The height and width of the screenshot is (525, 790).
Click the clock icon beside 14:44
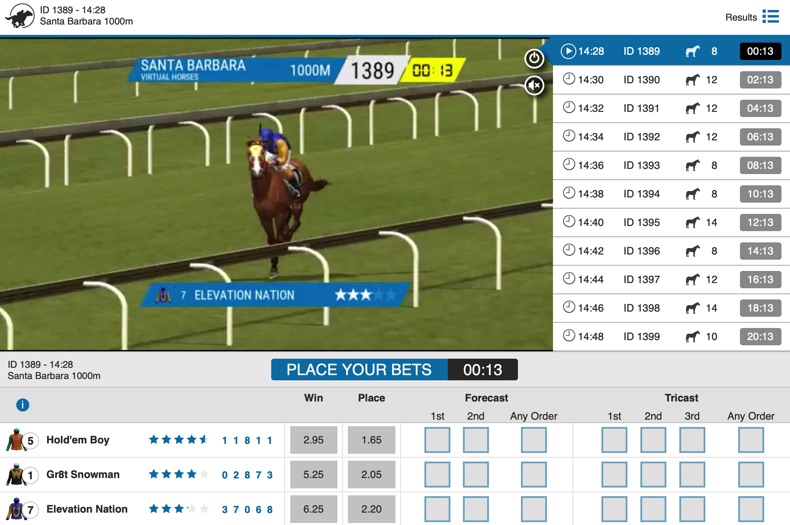point(569,279)
